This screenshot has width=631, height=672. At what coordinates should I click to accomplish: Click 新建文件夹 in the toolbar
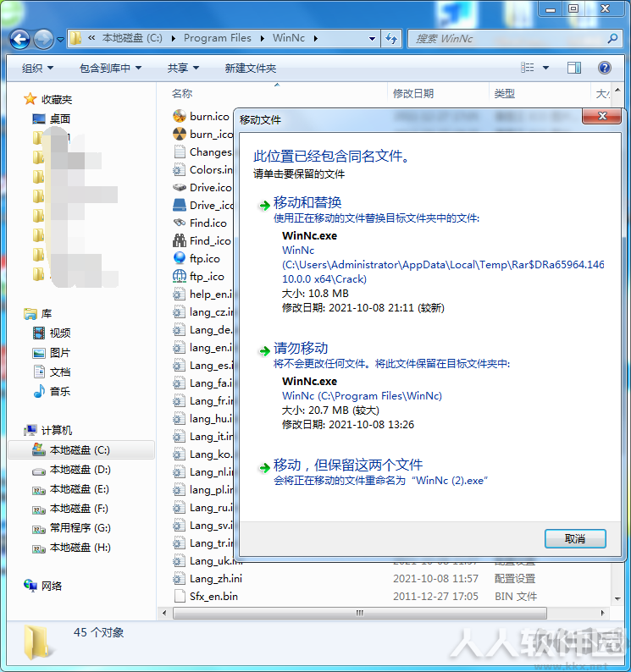coord(251,68)
